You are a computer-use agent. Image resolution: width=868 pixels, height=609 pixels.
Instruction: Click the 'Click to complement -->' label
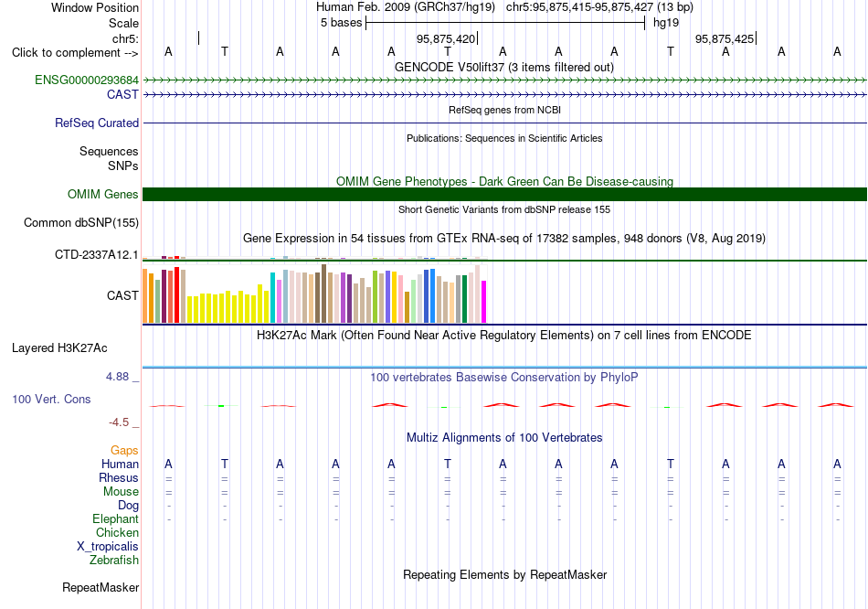(75, 53)
